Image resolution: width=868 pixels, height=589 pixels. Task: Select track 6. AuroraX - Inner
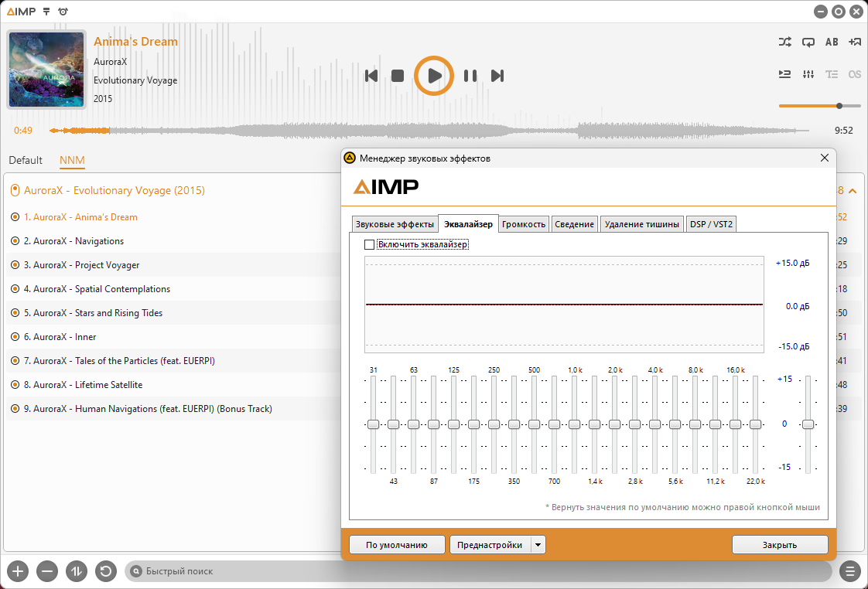(172, 337)
